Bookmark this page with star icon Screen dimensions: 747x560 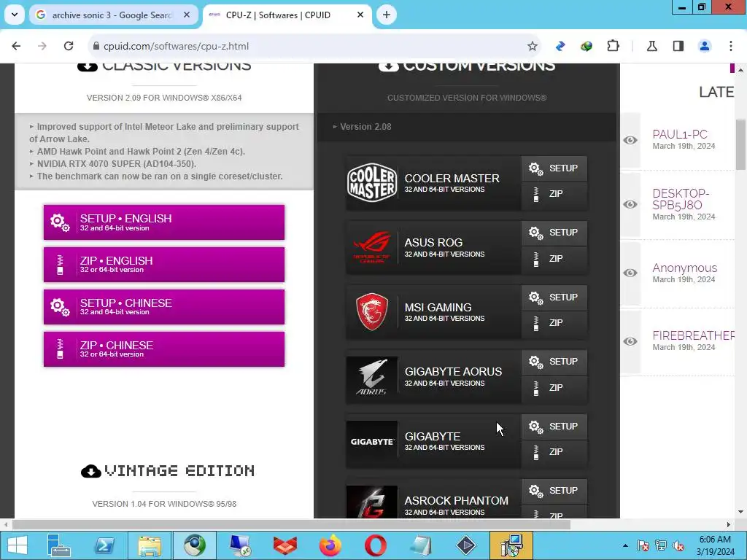pos(532,46)
